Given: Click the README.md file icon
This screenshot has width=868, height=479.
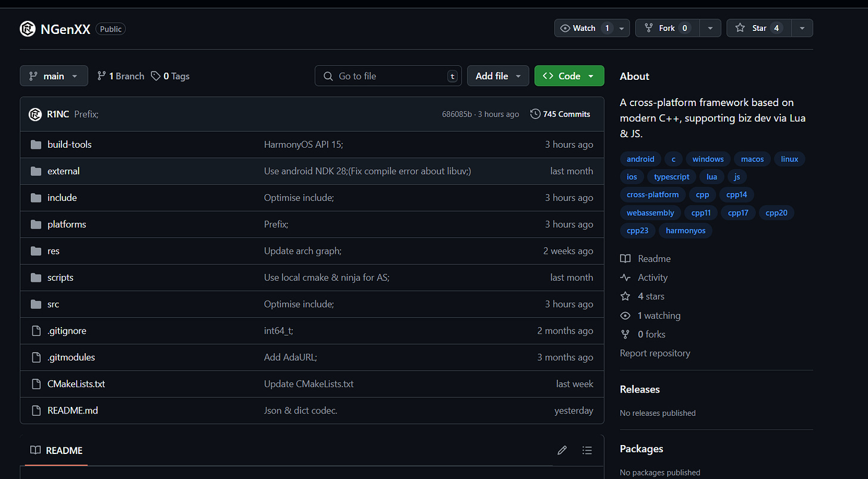Looking at the screenshot, I should click(36, 410).
